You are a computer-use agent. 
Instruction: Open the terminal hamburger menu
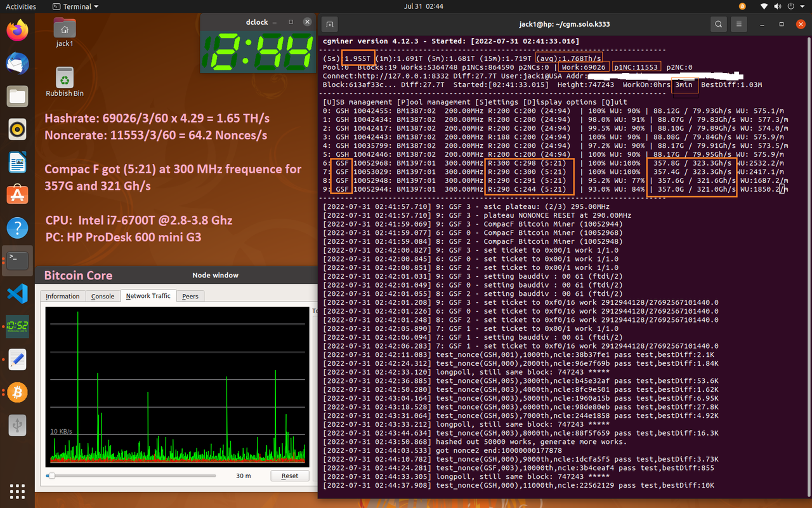(x=738, y=24)
